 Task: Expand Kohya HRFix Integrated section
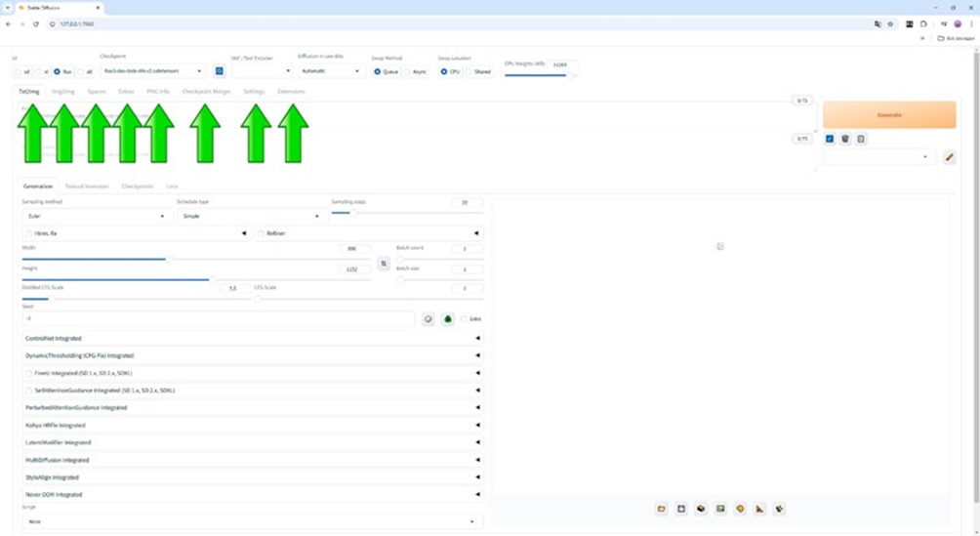(252, 426)
